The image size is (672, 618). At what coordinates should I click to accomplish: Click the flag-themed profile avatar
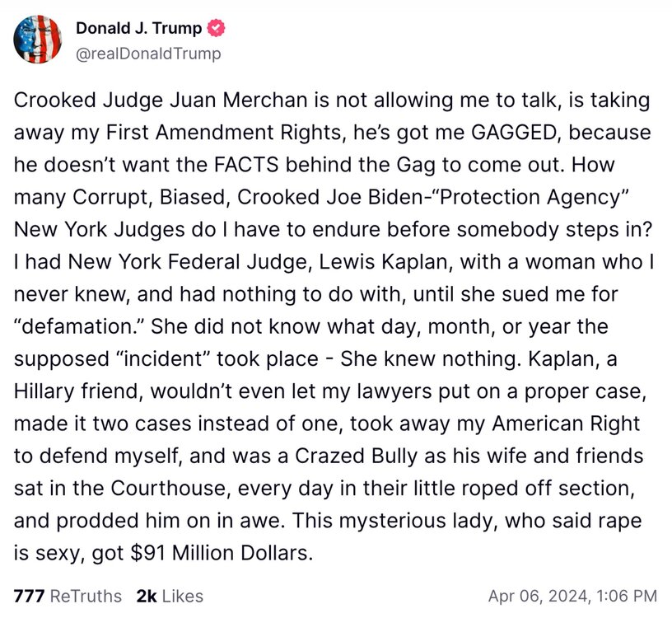pyautogui.click(x=39, y=40)
